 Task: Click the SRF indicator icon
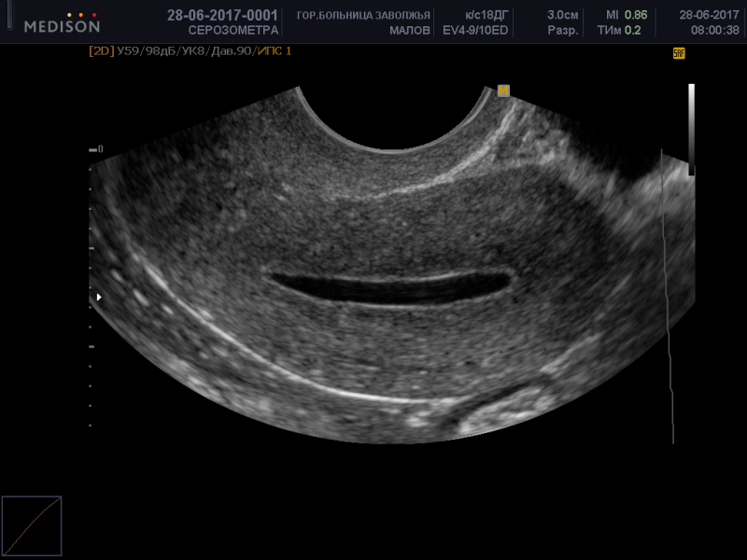click(679, 53)
